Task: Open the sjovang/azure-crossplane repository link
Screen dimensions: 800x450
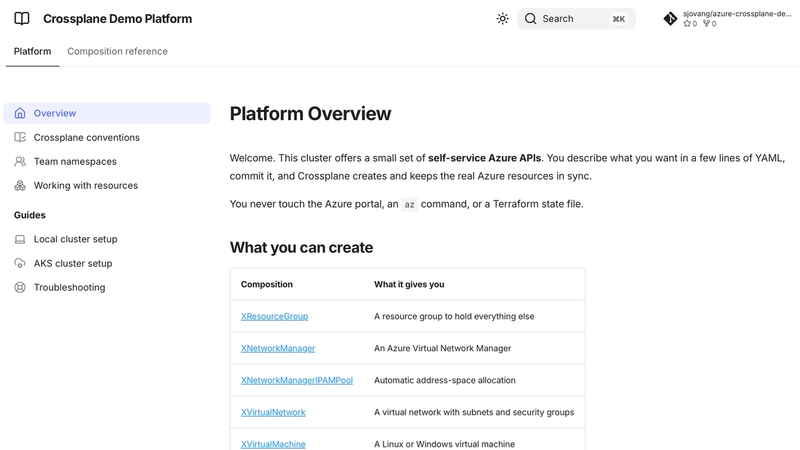Action: 737,14
